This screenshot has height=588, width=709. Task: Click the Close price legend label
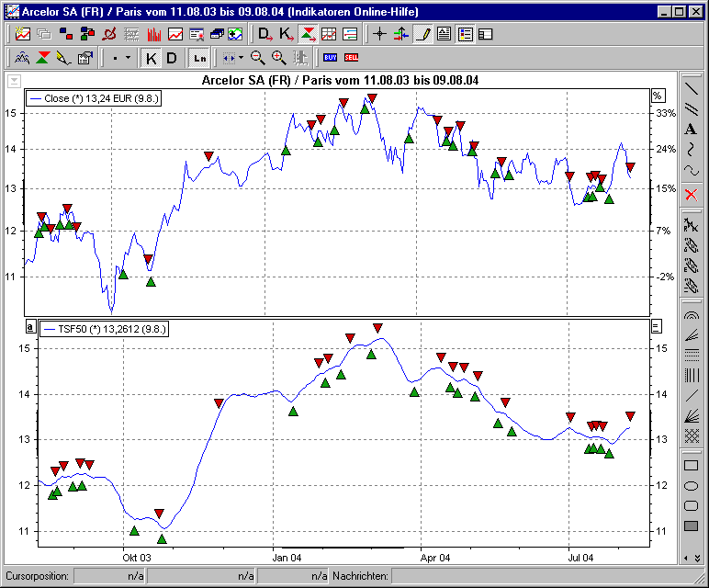click(x=95, y=96)
